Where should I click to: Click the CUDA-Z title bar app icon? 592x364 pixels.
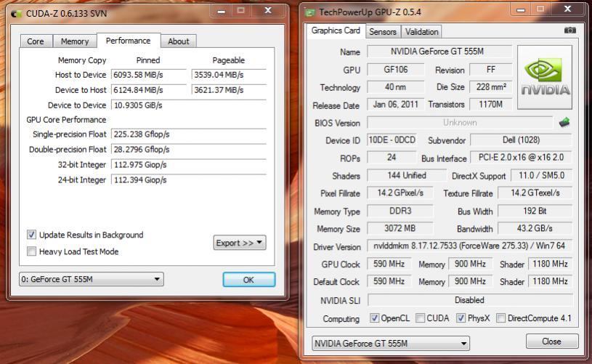pos(16,14)
